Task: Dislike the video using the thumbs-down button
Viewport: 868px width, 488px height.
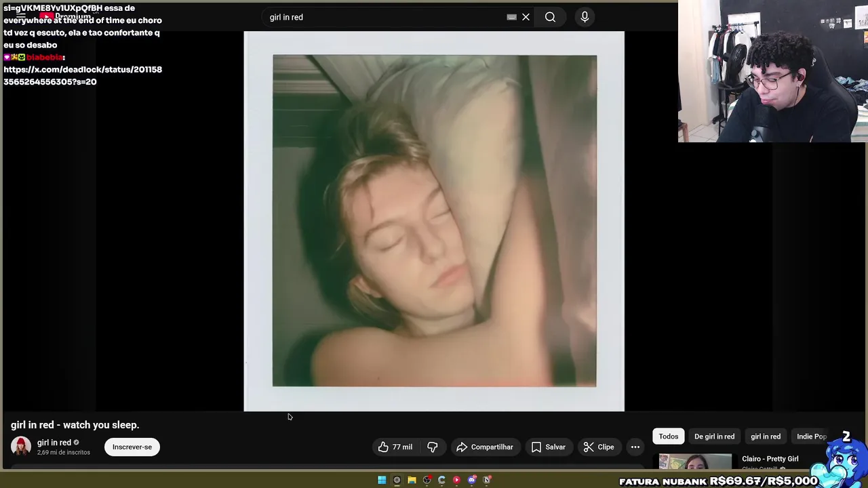Action: (432, 447)
